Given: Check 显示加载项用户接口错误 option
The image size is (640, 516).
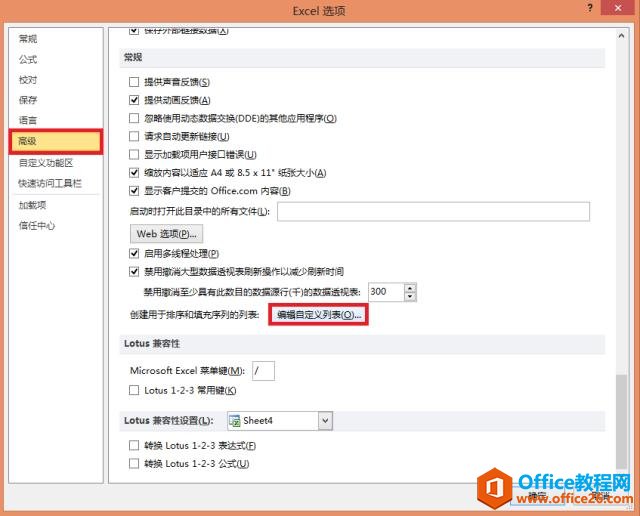Looking at the screenshot, I should 134,154.
